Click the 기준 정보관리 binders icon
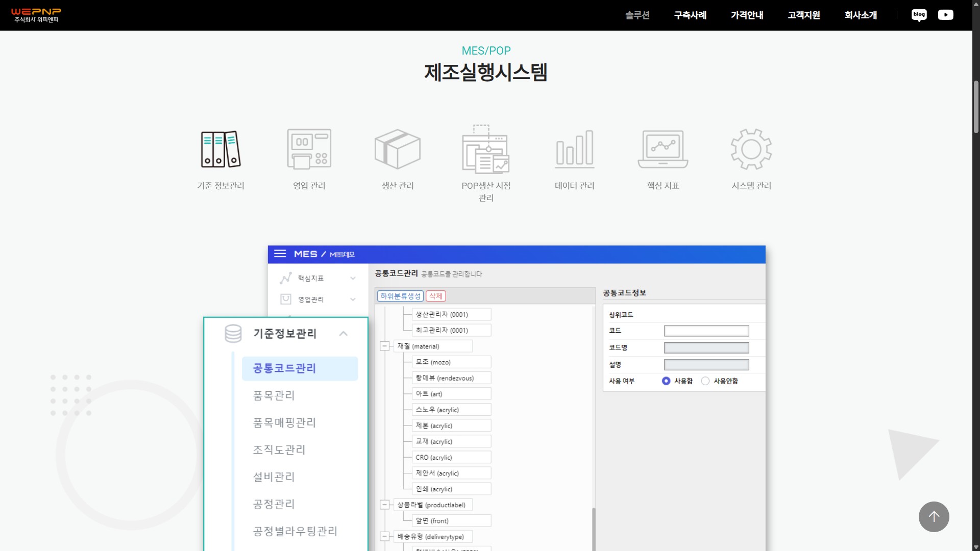The image size is (980, 551). pyautogui.click(x=220, y=149)
